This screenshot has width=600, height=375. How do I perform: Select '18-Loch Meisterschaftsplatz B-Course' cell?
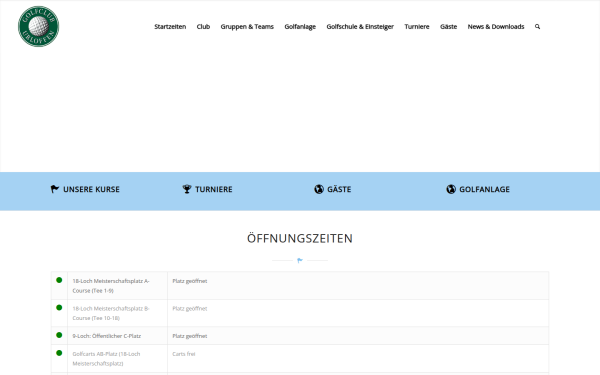coord(117,313)
